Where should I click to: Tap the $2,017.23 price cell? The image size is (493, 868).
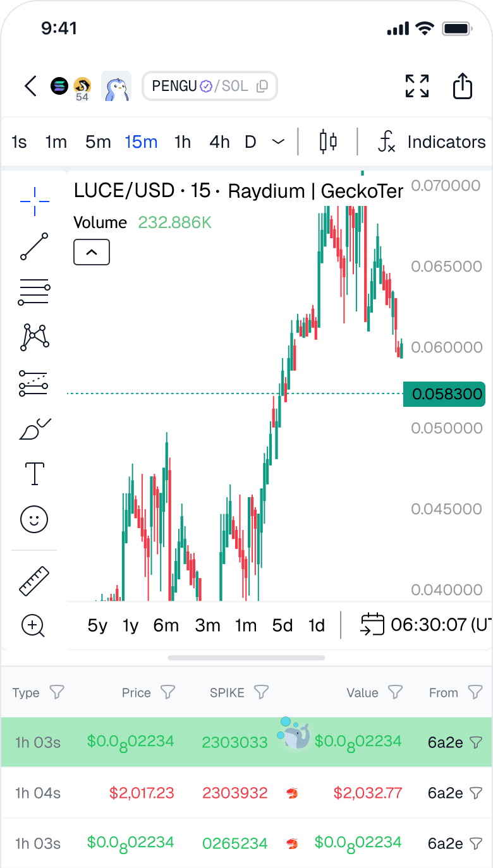(x=142, y=792)
